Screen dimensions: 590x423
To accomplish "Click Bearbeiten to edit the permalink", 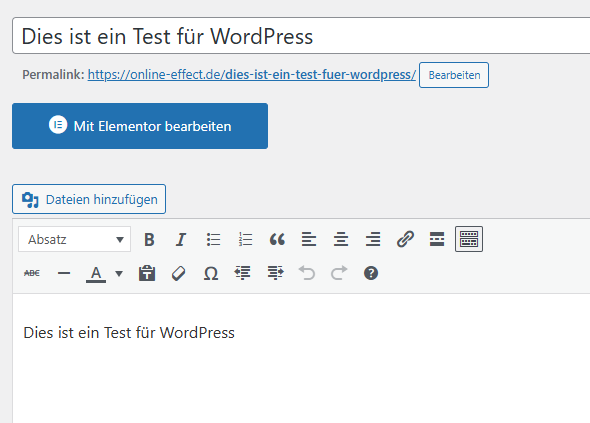I will coord(454,75).
